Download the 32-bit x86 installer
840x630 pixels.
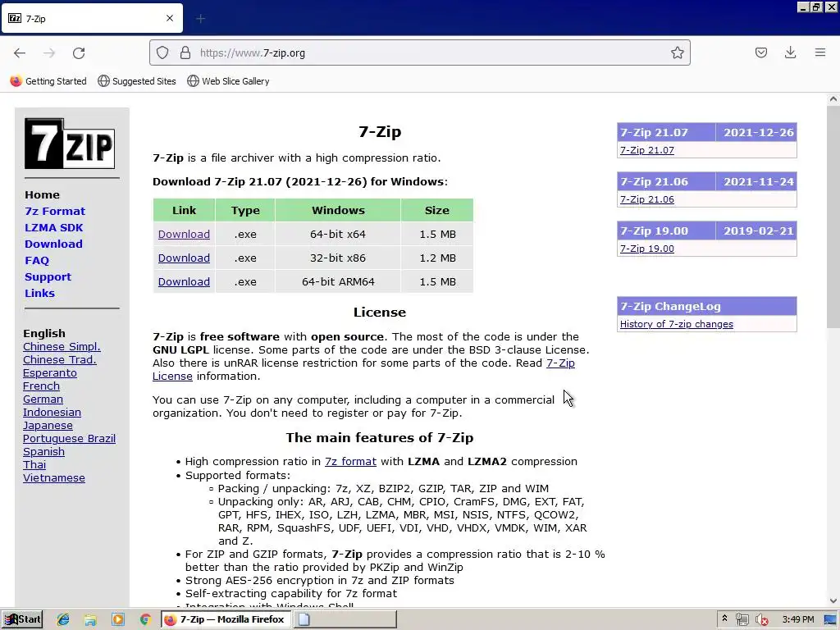pos(184,258)
